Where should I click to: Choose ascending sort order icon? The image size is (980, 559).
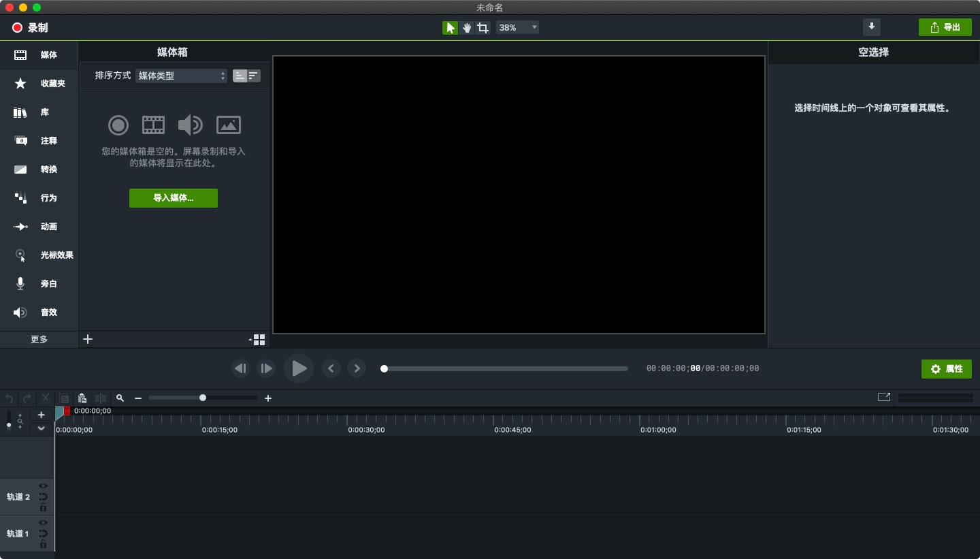[240, 76]
